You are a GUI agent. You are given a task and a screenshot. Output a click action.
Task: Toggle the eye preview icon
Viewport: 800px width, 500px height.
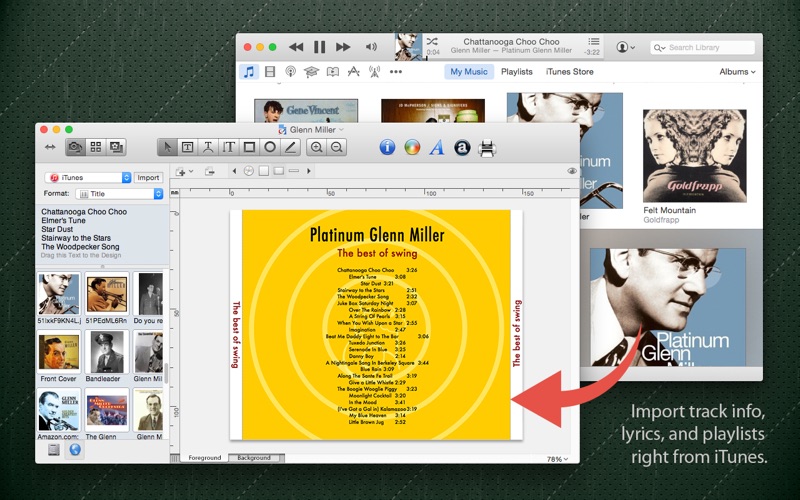click(x=572, y=171)
